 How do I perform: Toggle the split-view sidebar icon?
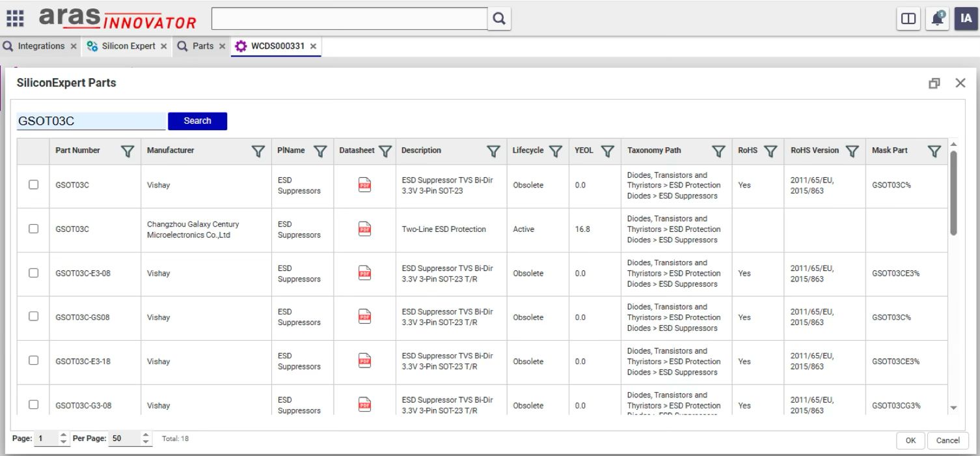click(908, 19)
